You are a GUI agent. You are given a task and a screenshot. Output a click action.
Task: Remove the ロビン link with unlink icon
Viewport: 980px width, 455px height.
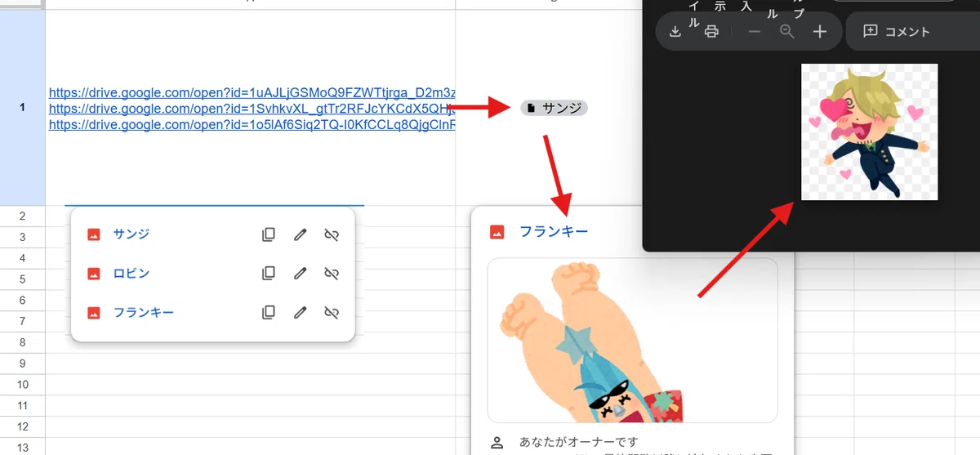[x=331, y=274]
